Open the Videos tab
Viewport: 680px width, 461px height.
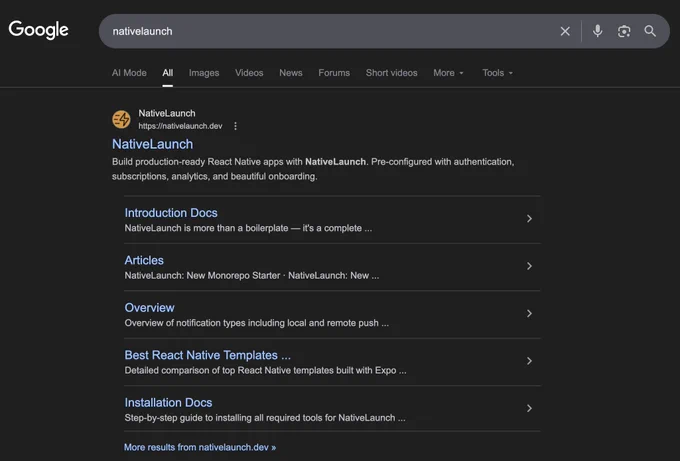pos(249,73)
